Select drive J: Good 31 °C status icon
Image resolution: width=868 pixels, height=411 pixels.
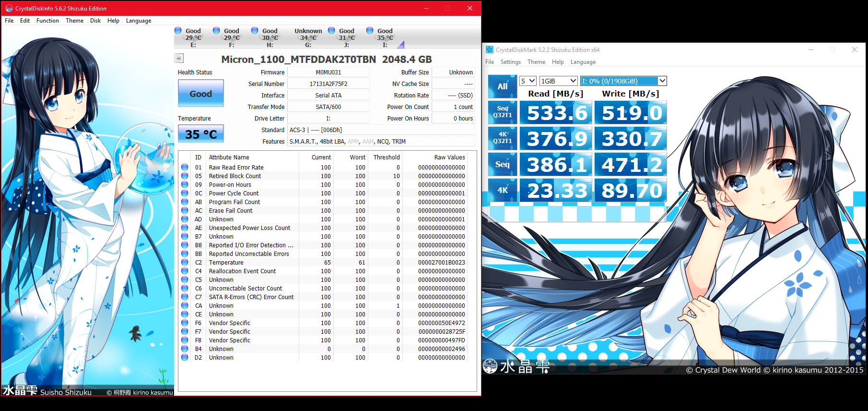331,30
